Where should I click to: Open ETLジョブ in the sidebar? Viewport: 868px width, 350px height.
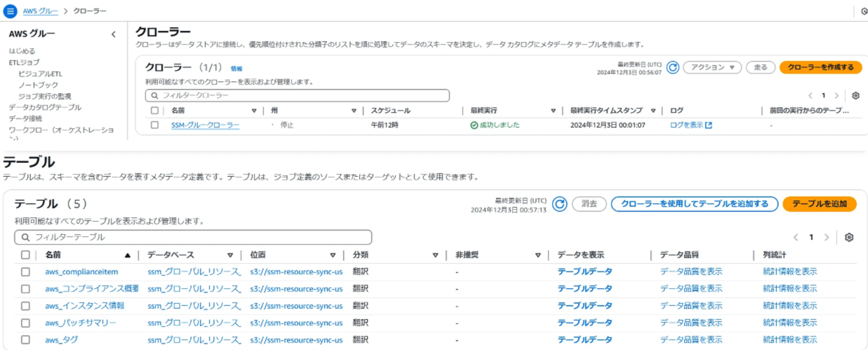pos(24,62)
